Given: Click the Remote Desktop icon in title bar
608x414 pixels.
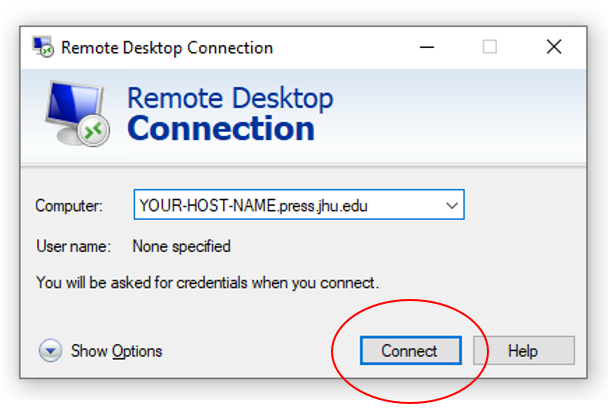Looking at the screenshot, I should [x=43, y=47].
